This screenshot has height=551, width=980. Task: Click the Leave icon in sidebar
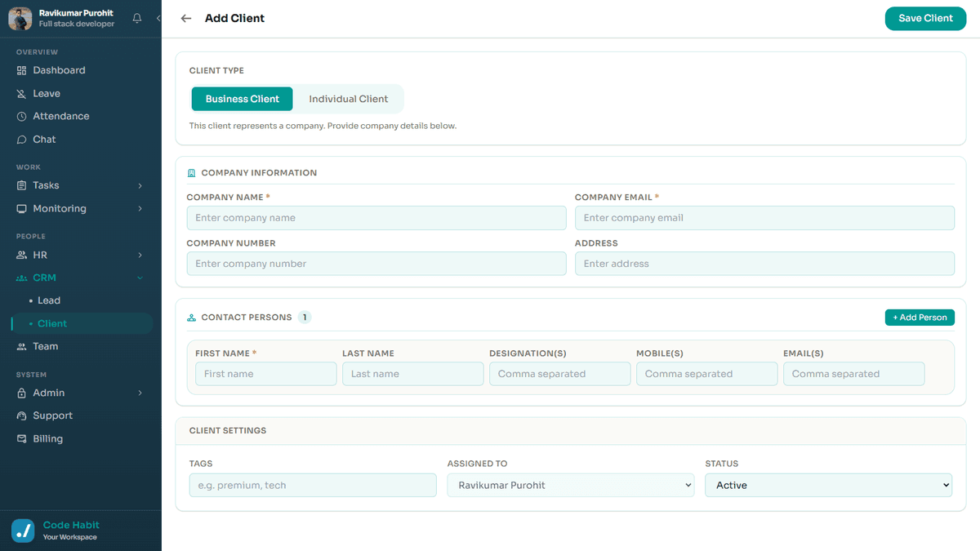(22, 94)
